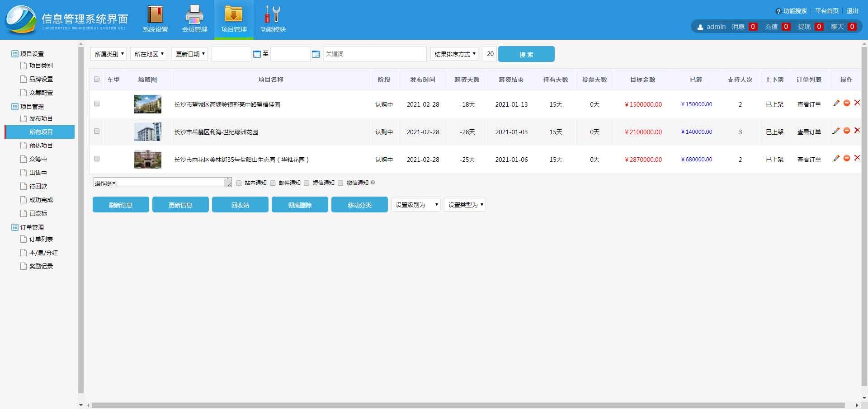
Task: Expand the 结果排序方式 dropdown
Action: [x=454, y=54]
